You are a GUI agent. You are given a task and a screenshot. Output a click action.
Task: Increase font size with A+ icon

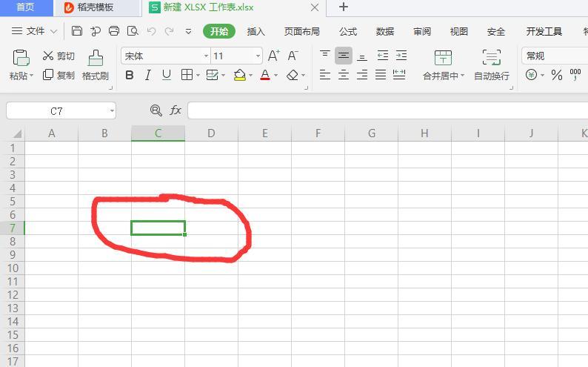(x=274, y=56)
